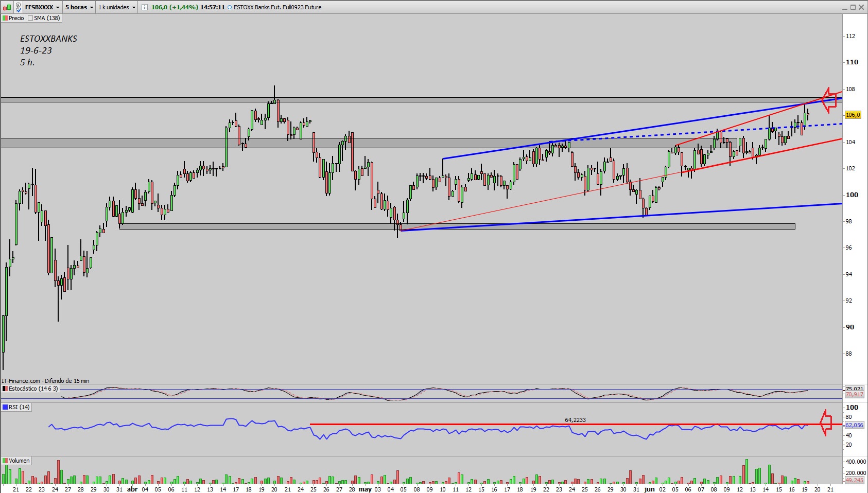This screenshot has width=868, height=493.
Task: Click the RSI 64,2233 level label
Action: tap(575, 420)
